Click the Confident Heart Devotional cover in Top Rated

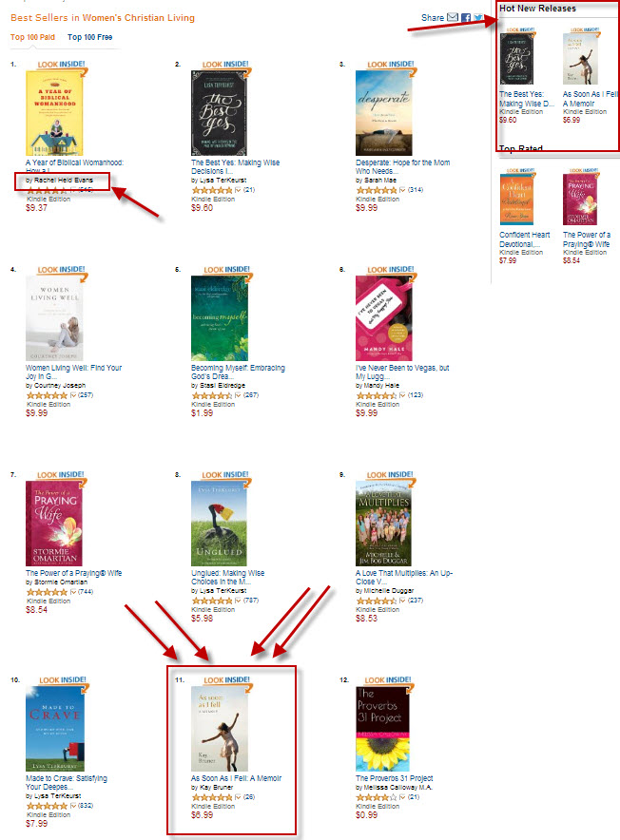(x=516, y=199)
